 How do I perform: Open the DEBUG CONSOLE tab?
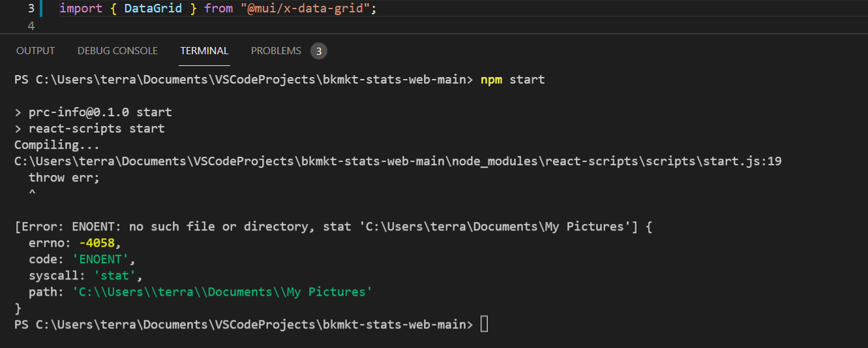coord(117,51)
